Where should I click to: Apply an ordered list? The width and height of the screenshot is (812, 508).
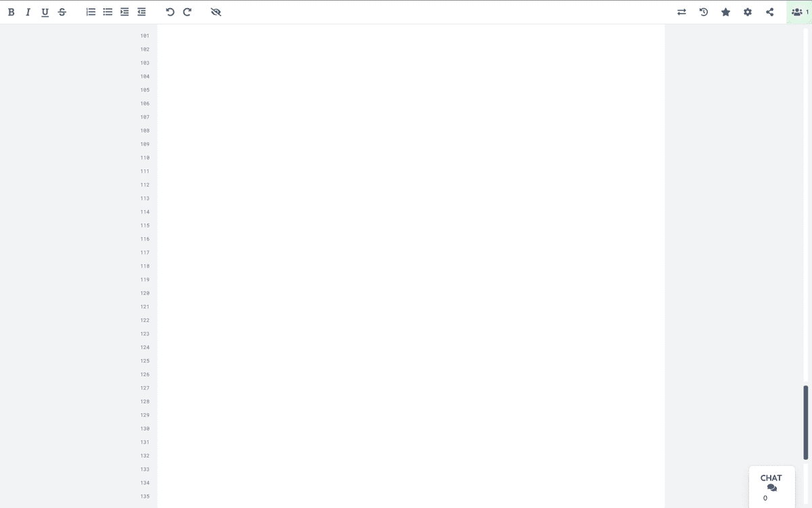(90, 12)
